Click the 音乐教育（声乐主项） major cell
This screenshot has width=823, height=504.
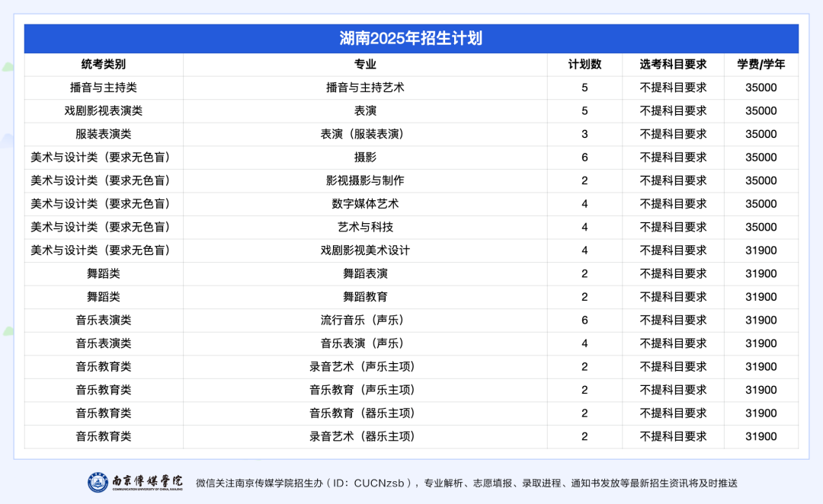[x=365, y=390]
